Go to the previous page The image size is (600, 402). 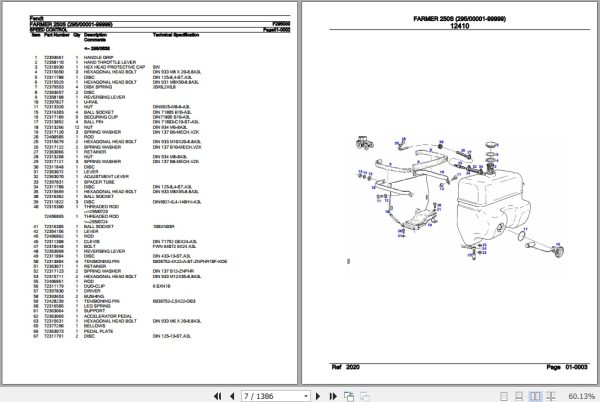coord(232,396)
